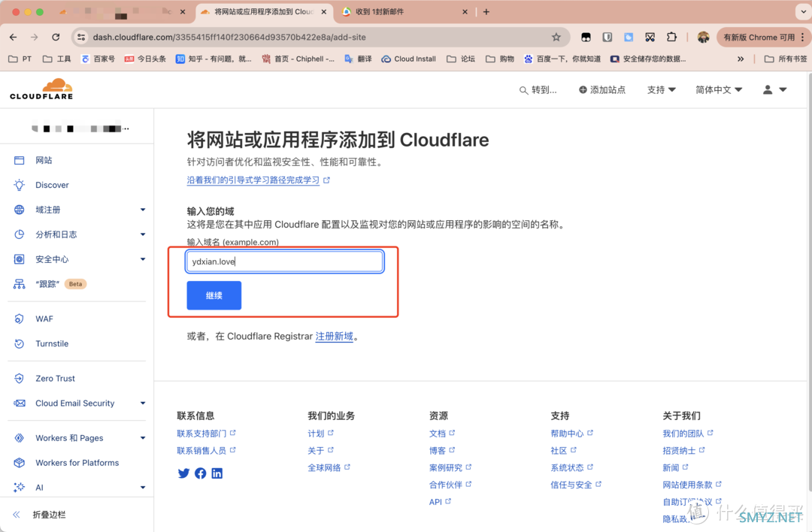The height and width of the screenshot is (532, 812).
Task: Open the Twitter social icon link
Action: pyautogui.click(x=183, y=473)
